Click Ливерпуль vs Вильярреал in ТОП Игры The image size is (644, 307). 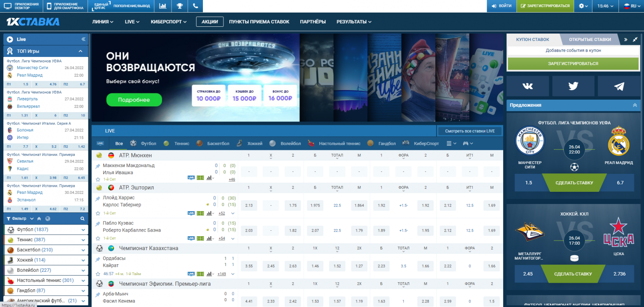point(46,103)
